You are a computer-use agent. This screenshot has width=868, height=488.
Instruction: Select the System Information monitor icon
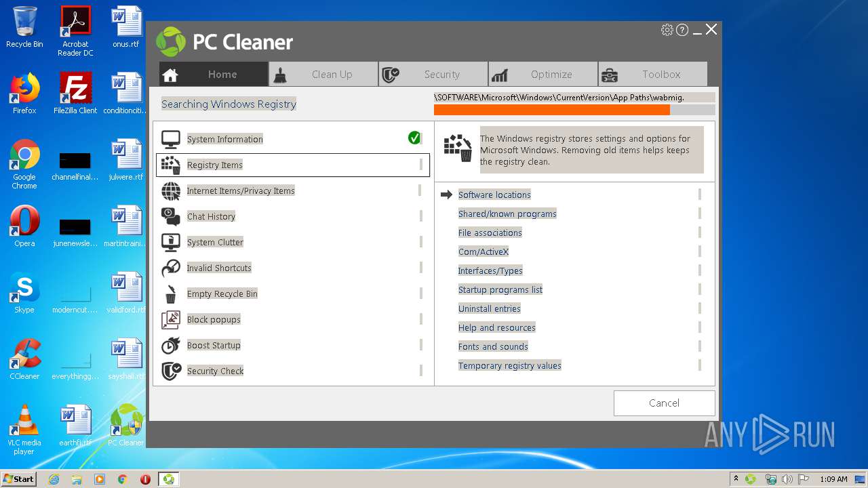click(171, 139)
